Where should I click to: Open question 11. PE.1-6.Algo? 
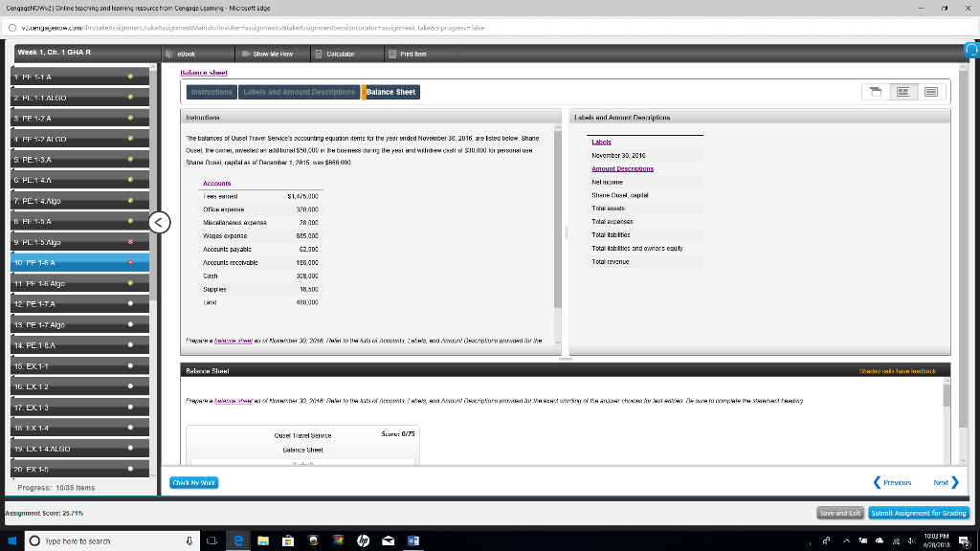pyautogui.click(x=80, y=283)
